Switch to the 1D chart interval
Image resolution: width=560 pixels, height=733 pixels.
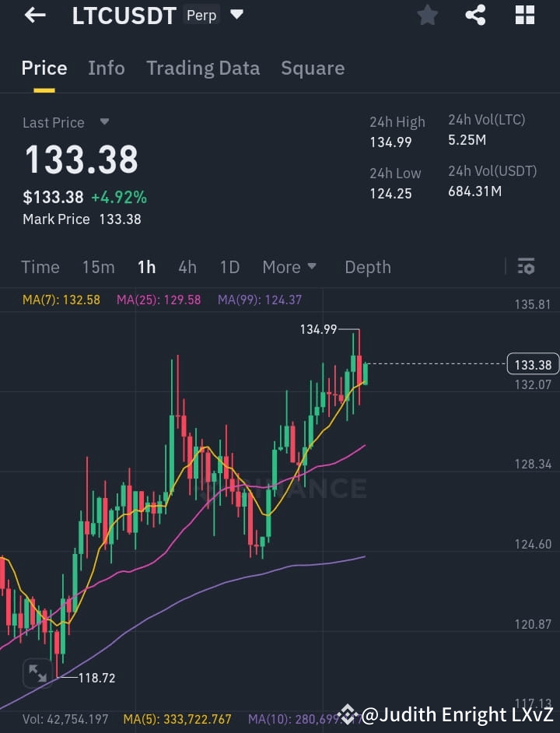(229, 266)
